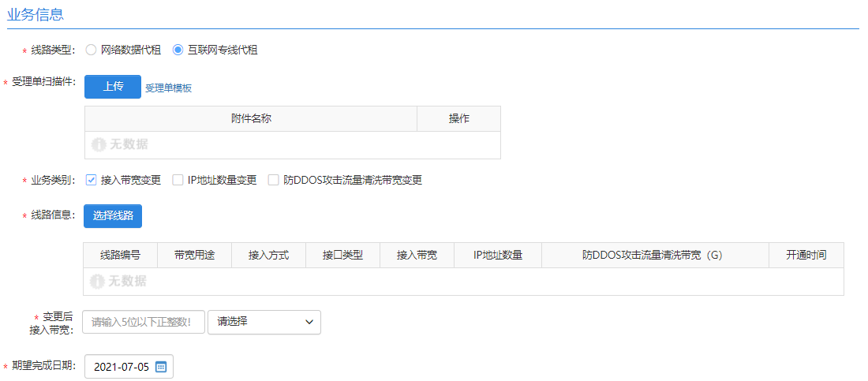Image resolution: width=868 pixels, height=381 pixels.
Task: Focus the 变更后接入带宽 number input field
Action: click(144, 322)
